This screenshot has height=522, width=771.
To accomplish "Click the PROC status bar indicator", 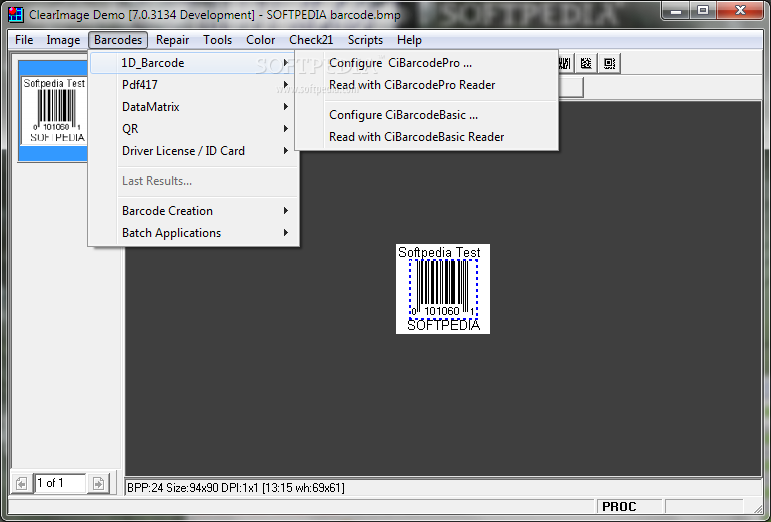I will [x=629, y=506].
